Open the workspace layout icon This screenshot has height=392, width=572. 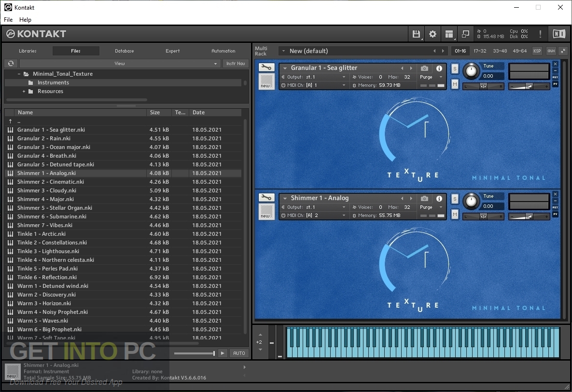pyautogui.click(x=449, y=34)
